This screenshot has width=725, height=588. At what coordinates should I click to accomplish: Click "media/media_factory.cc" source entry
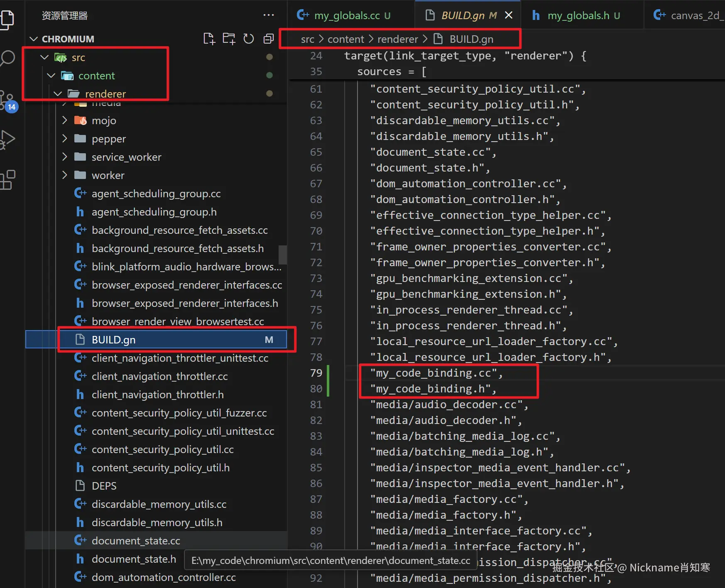coord(449,499)
